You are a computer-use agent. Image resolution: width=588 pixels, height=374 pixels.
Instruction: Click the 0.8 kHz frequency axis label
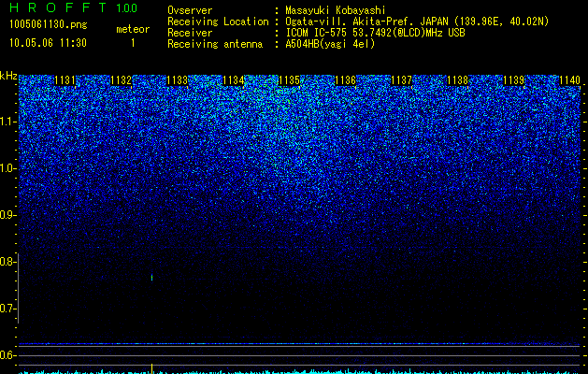coord(7,262)
